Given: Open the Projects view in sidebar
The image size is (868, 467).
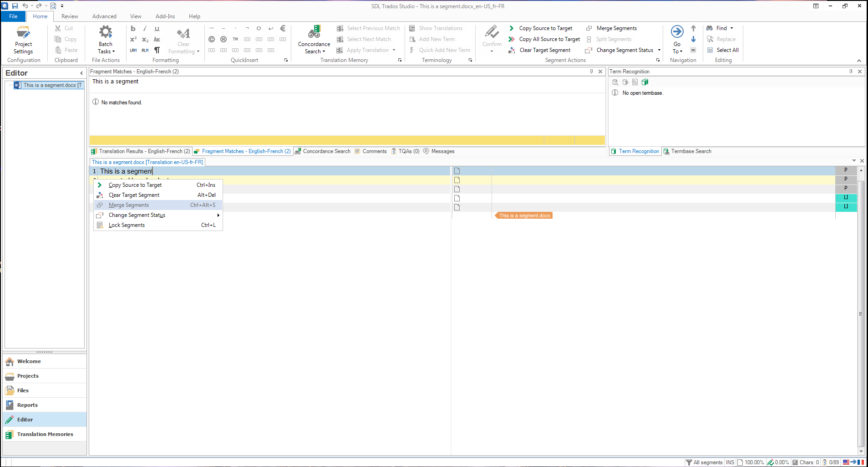Looking at the screenshot, I should (x=28, y=376).
